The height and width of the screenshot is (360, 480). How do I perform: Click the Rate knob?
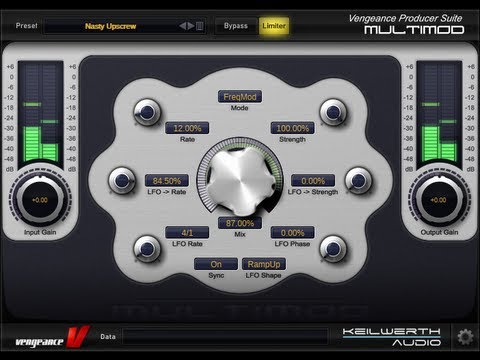click(147, 112)
